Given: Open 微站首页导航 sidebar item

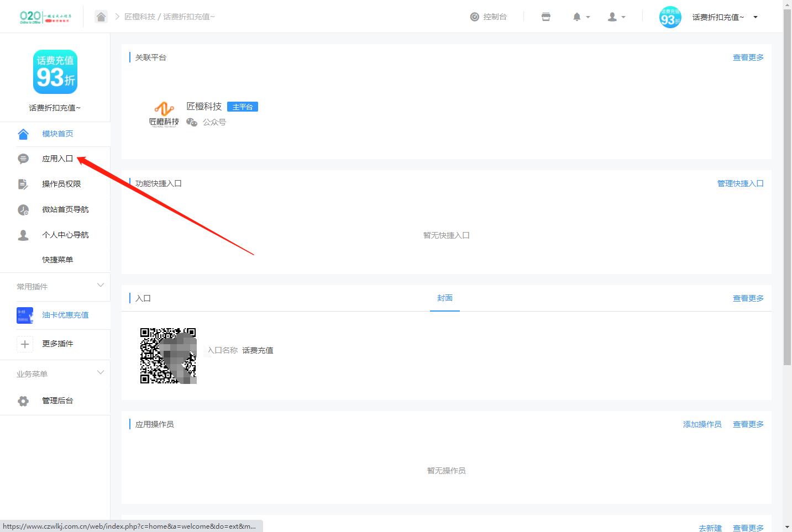Looking at the screenshot, I should pyautogui.click(x=65, y=209).
